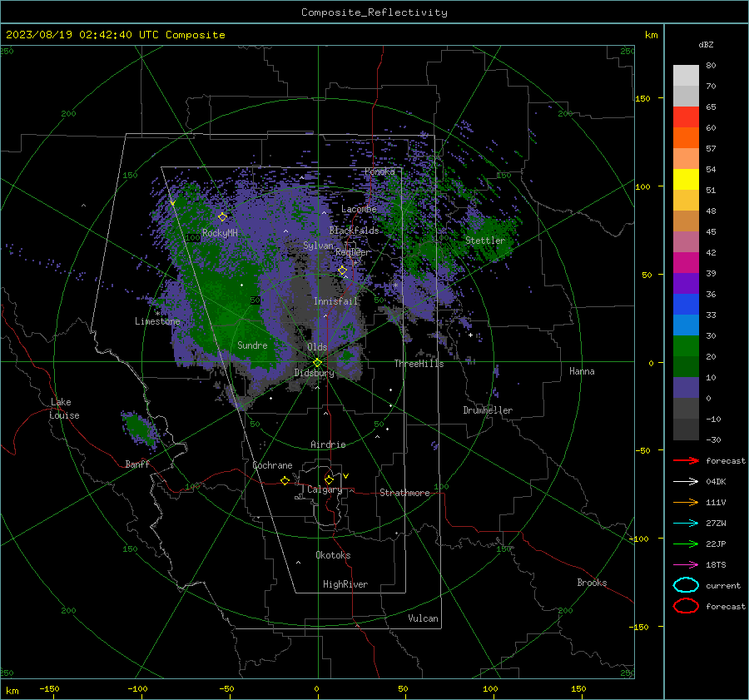Click the Innisfail map label
This screenshot has width=749, height=700.
point(335,301)
